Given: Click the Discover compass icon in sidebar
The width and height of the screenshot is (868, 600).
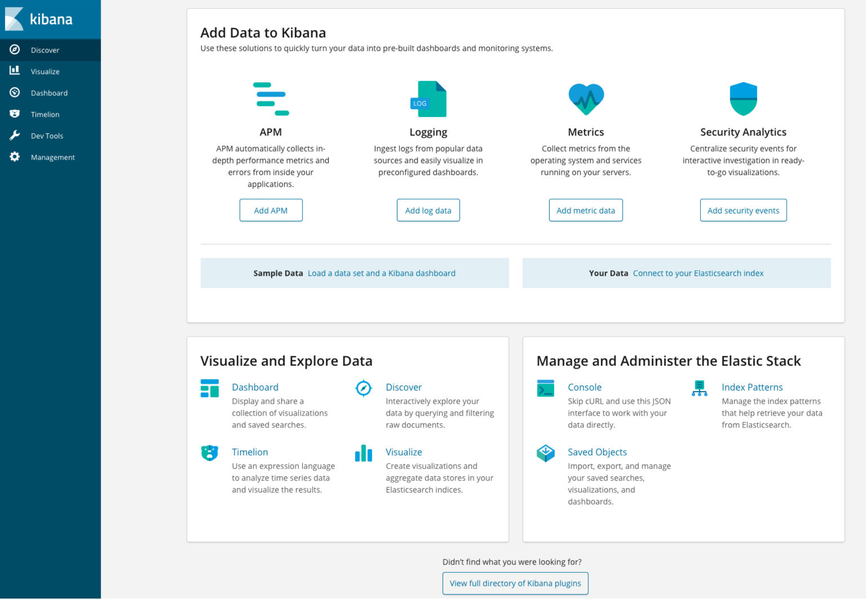Looking at the screenshot, I should click(x=15, y=50).
